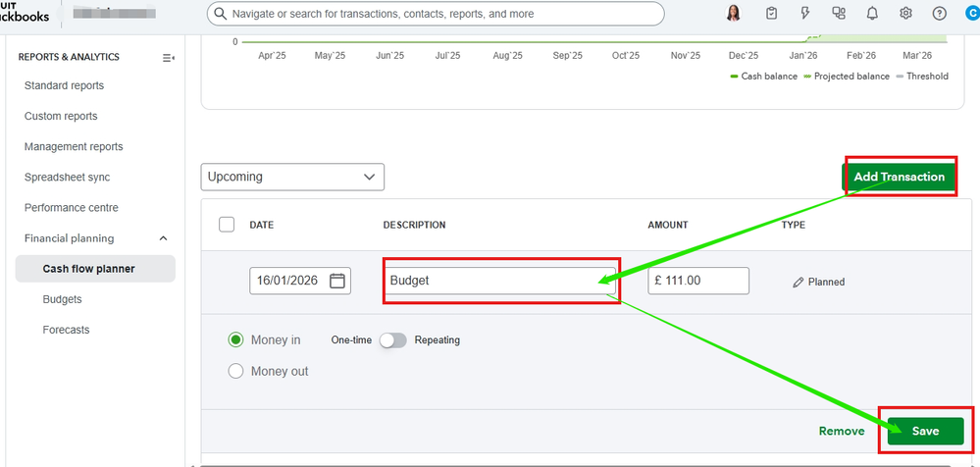The image size is (980, 467).
Task: Open help question mark icon
Action: pos(940,14)
